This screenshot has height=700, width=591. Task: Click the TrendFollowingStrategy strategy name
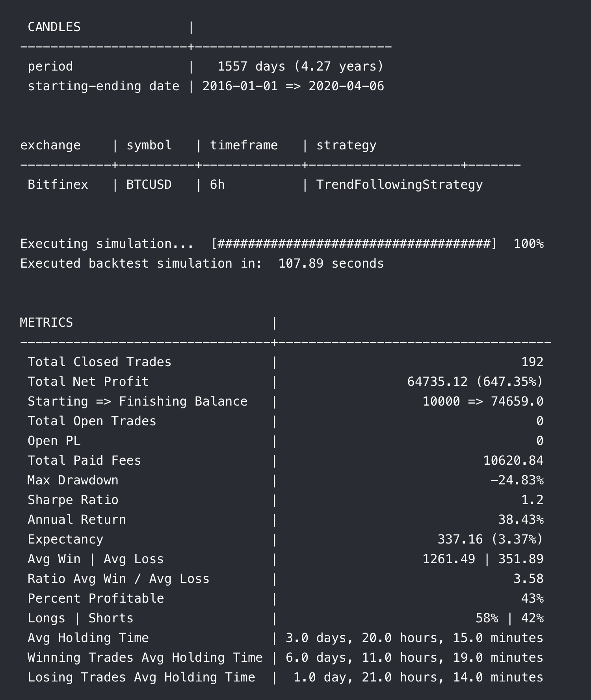tap(399, 185)
